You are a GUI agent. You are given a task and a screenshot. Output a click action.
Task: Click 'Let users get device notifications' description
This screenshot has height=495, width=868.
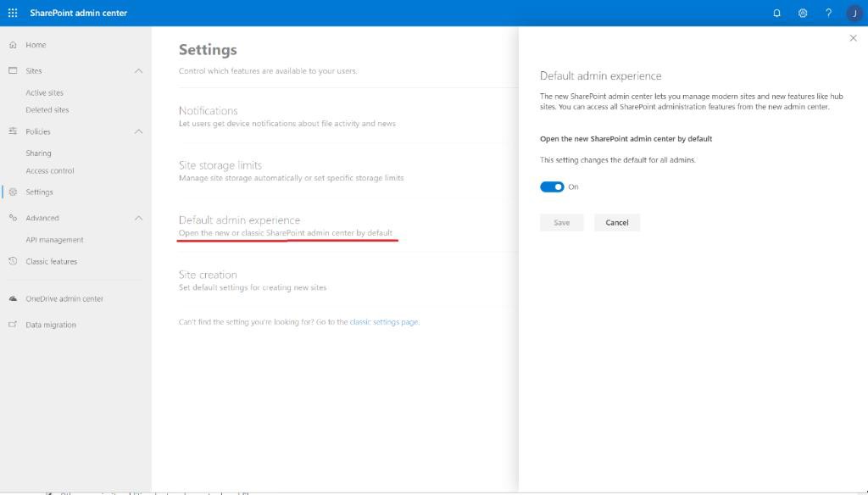coord(287,124)
